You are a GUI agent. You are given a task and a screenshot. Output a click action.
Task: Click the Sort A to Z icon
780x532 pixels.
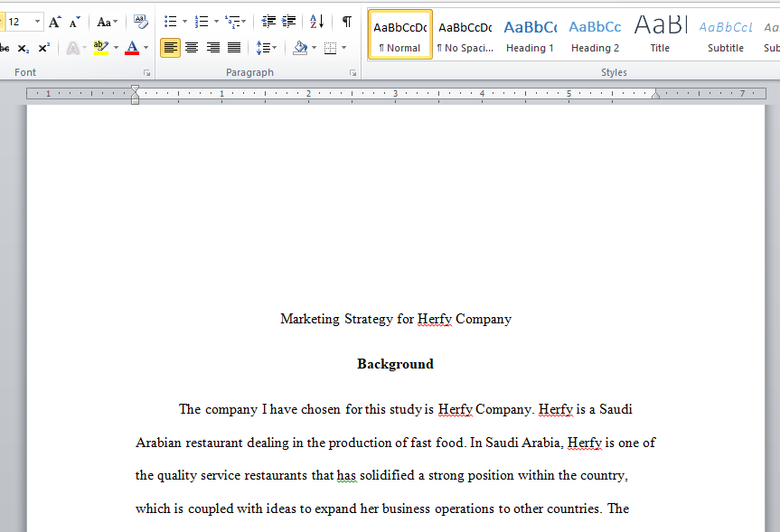(x=317, y=22)
